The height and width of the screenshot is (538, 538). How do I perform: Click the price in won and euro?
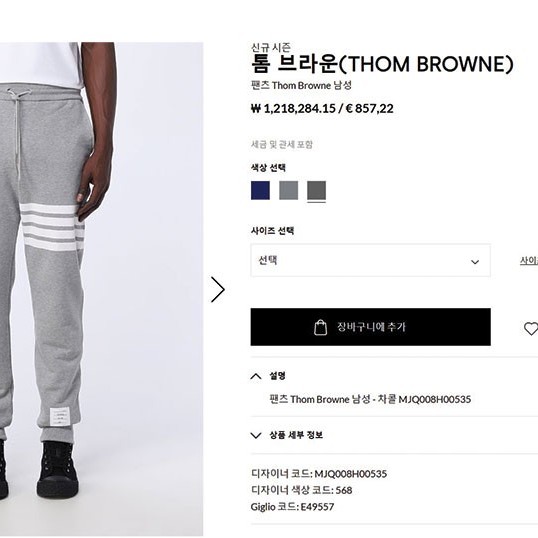(x=322, y=109)
